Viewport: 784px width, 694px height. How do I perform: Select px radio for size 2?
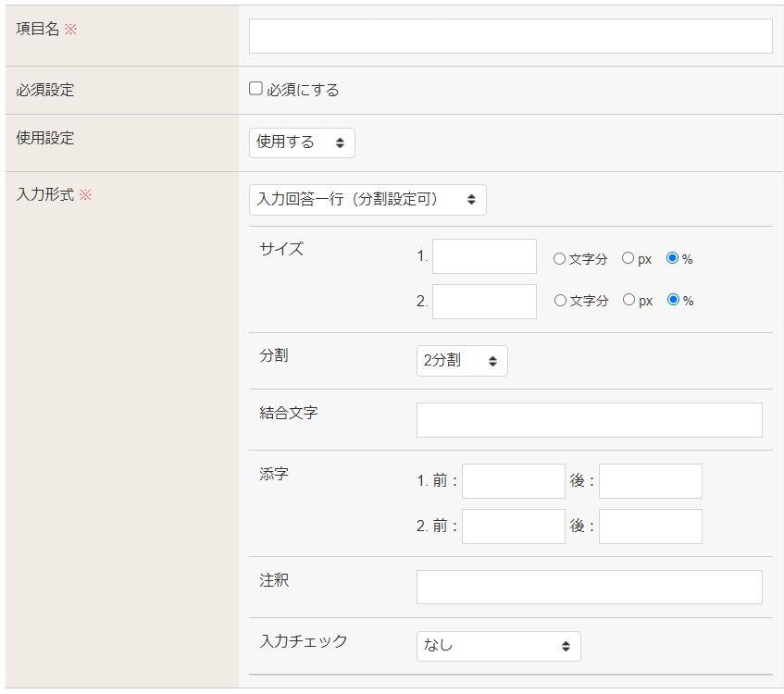(x=628, y=301)
